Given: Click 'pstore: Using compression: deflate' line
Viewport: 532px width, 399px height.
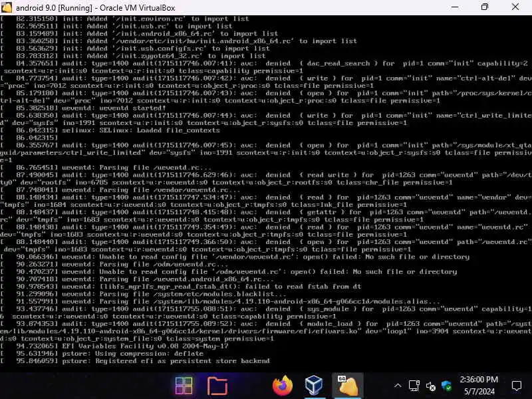Looking at the screenshot, I should point(102,354).
